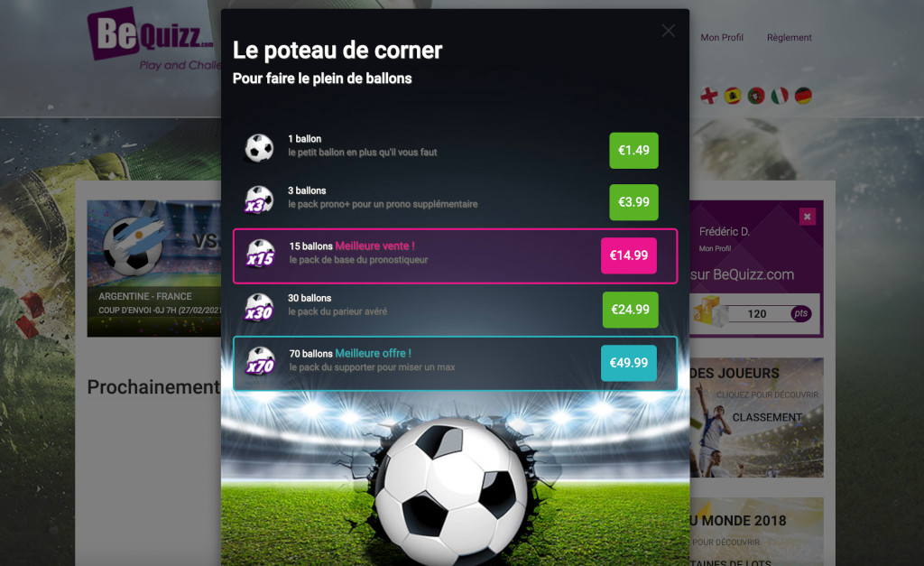Click the x3 balls pack icon

click(x=259, y=199)
